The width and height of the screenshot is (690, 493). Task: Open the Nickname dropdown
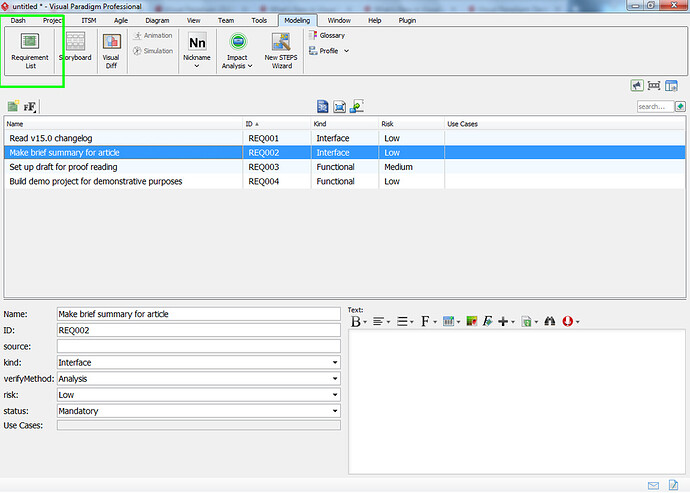click(x=197, y=51)
